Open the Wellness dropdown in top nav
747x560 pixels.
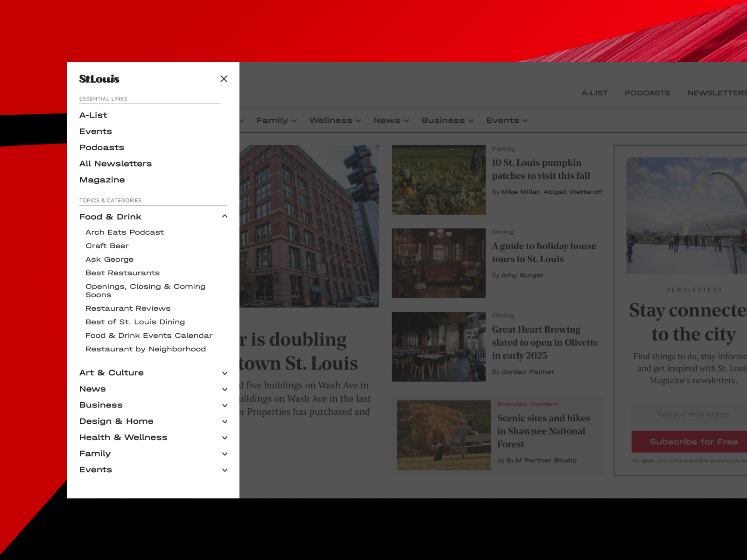pos(335,120)
